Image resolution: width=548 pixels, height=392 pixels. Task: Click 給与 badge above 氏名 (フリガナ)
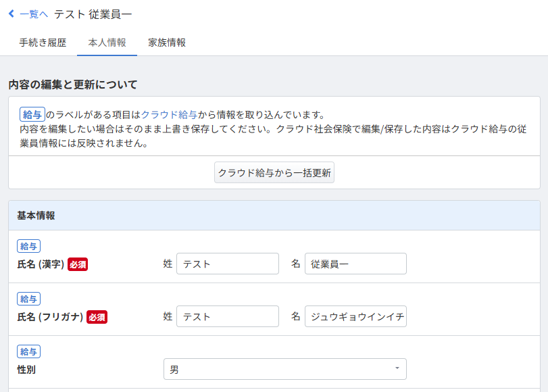coord(28,299)
